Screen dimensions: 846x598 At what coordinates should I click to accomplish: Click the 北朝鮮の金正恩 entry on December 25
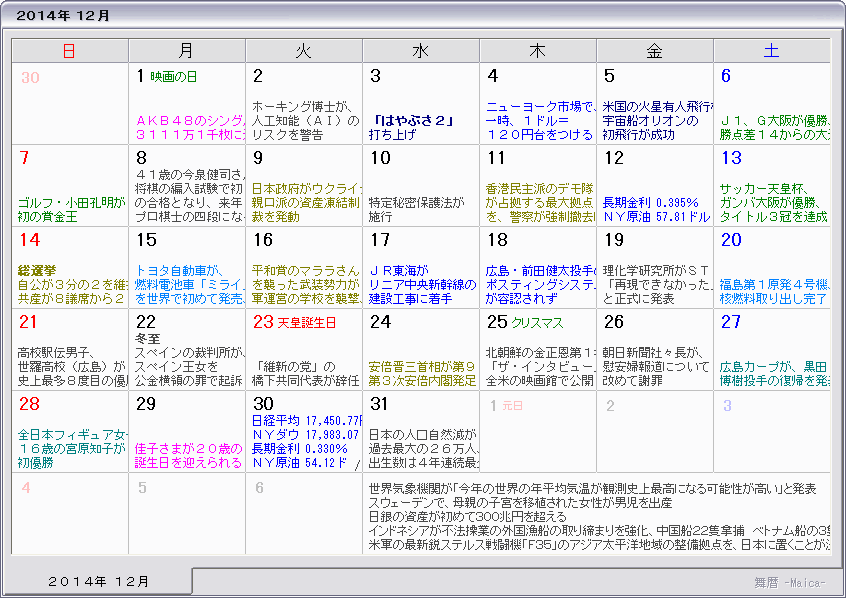(x=540, y=366)
